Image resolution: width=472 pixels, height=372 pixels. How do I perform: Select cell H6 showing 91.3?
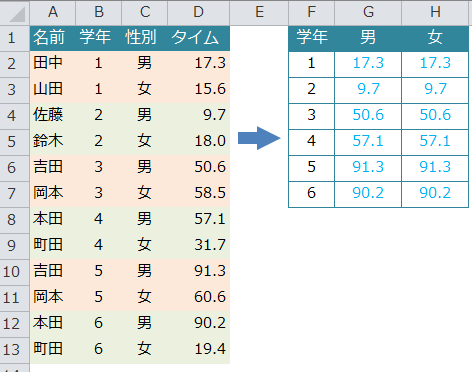(435, 167)
